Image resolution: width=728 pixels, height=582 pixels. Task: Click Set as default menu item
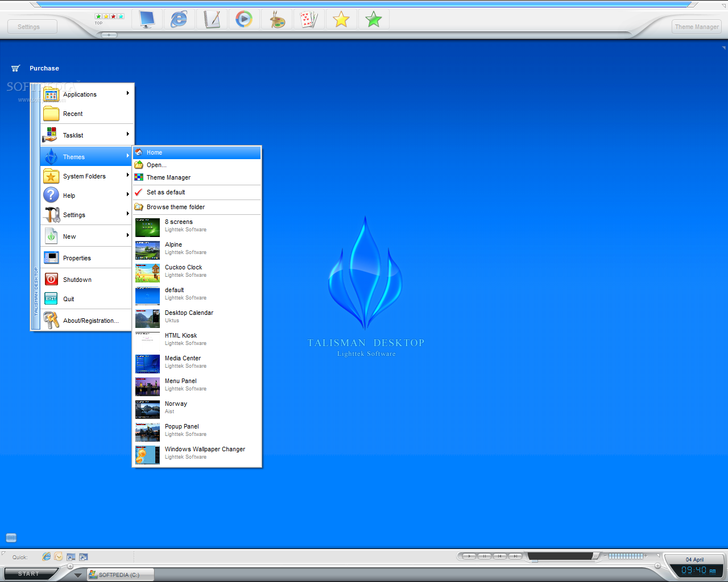(x=197, y=192)
